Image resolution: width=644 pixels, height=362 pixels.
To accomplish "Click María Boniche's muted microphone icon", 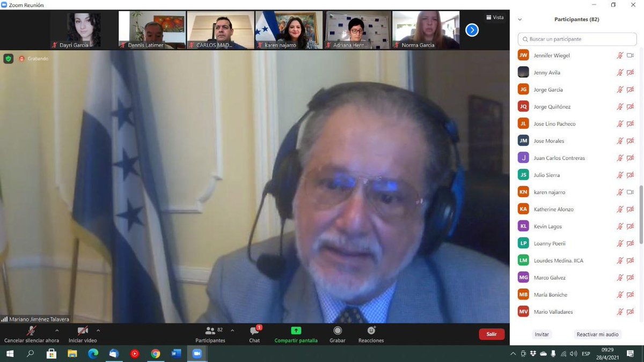I will [620, 294].
